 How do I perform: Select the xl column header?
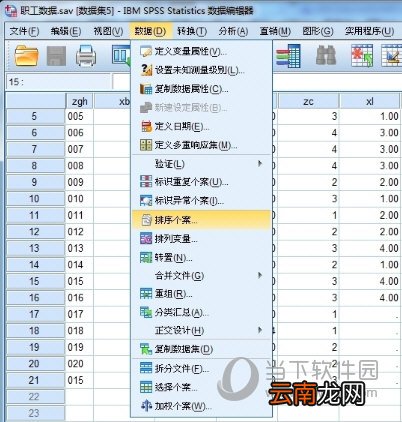[x=369, y=101]
